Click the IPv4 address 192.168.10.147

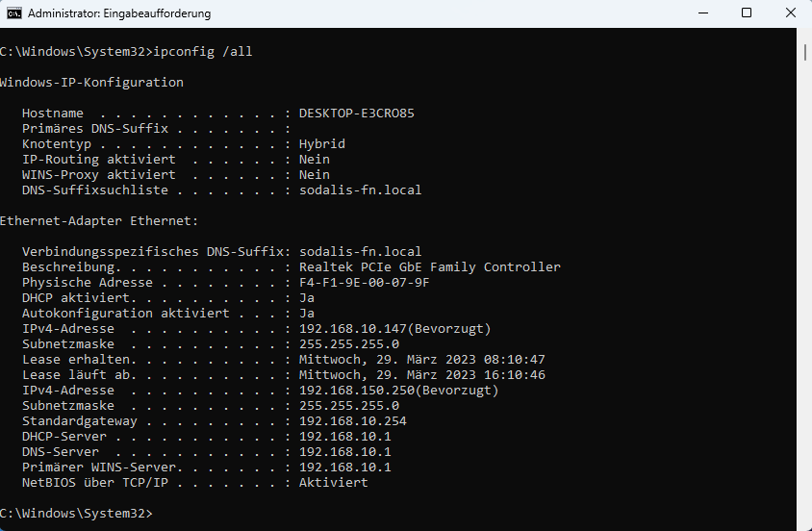coord(348,329)
